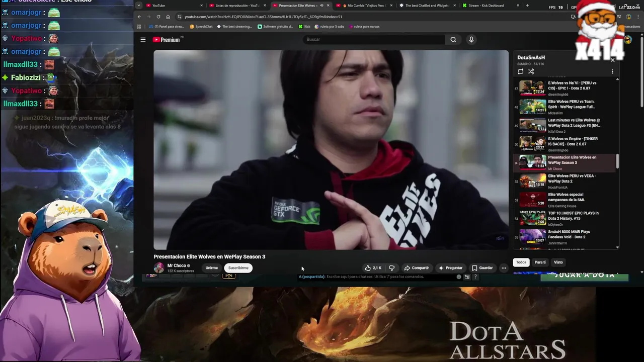The image size is (644, 362).
Task: Select the Todos filter chip
Action: [x=521, y=262]
